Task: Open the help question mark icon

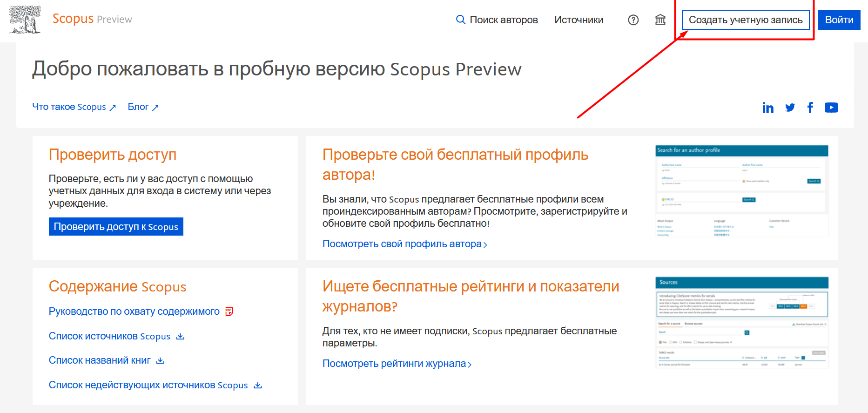Action: pyautogui.click(x=633, y=20)
